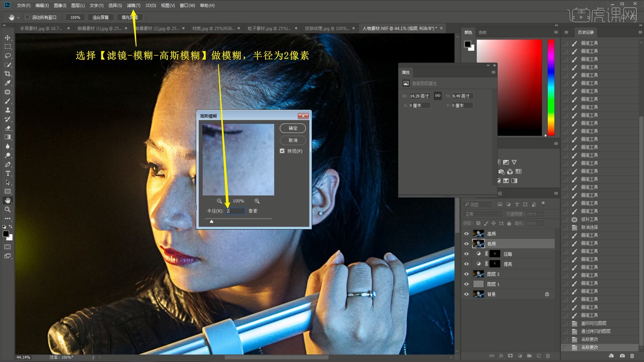
Task: Hide the 压暗 adjustment layer
Action: pos(466,254)
